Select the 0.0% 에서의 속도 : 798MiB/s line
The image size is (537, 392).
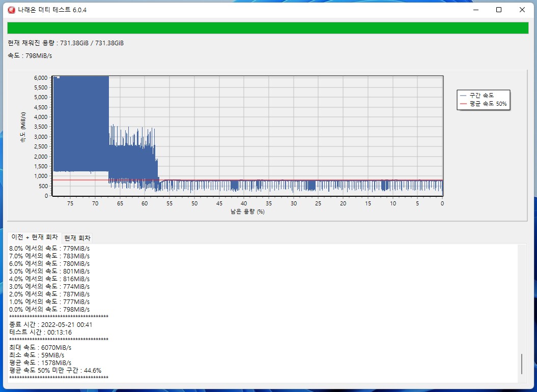tap(49, 309)
